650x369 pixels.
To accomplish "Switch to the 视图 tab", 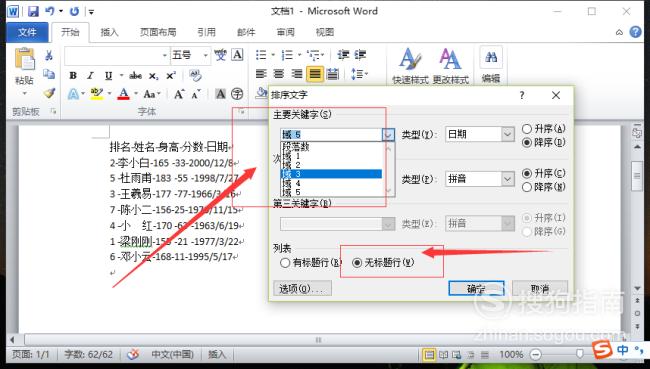I will (325, 32).
